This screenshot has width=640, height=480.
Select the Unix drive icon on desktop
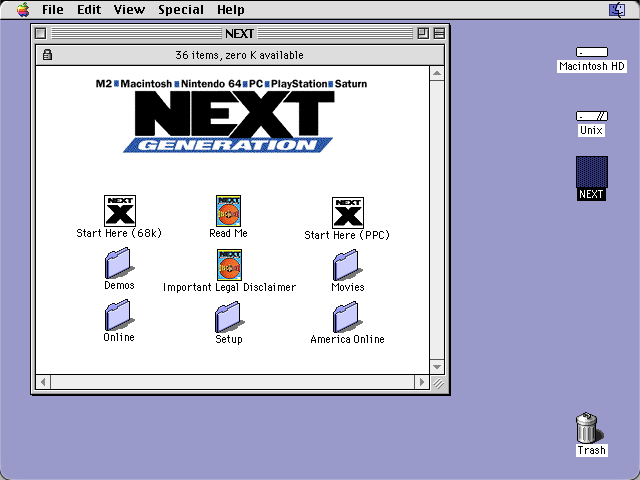(592, 116)
